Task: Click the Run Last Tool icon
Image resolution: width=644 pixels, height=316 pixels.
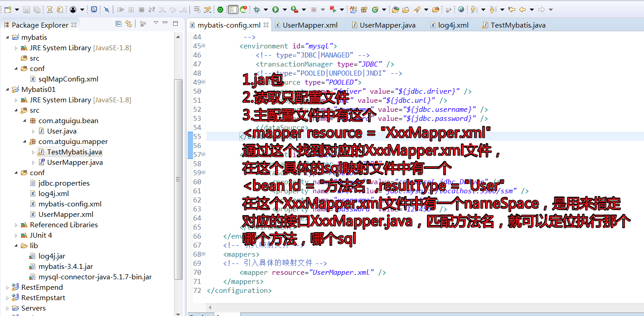Action: (294, 10)
